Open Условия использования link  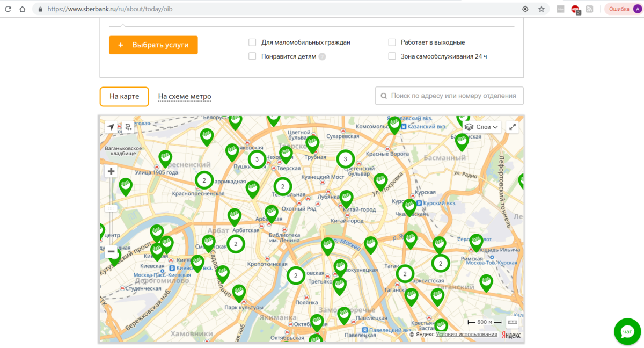[x=467, y=335]
